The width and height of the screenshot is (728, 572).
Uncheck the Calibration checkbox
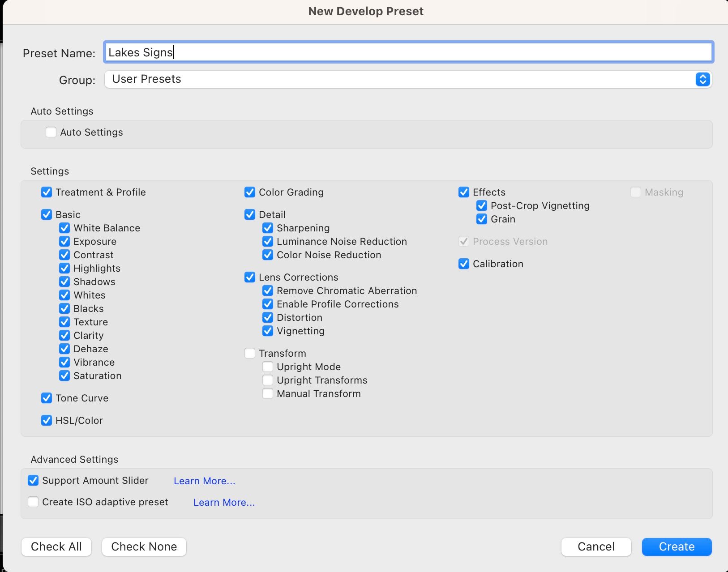(x=464, y=264)
